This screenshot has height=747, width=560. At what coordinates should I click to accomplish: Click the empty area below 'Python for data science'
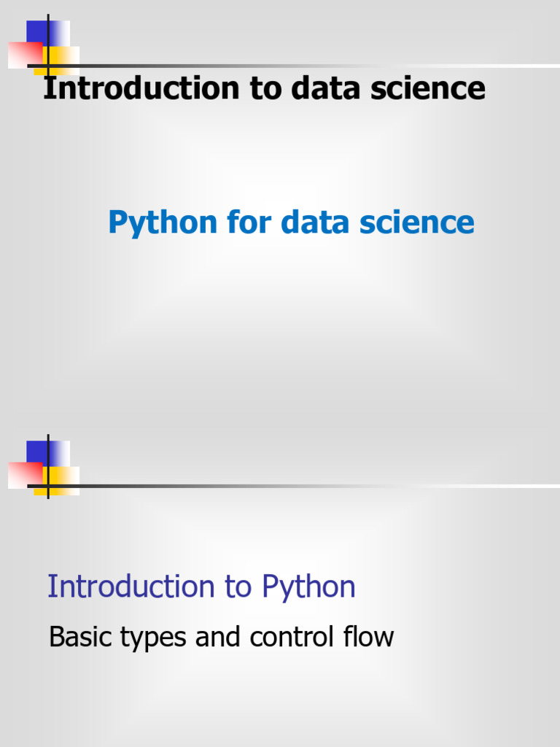(291, 314)
